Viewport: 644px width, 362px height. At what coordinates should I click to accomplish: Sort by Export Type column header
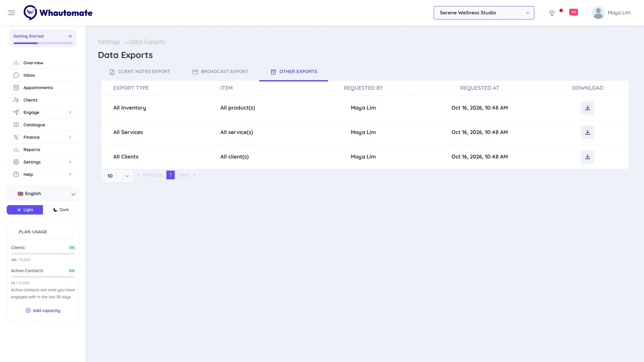click(131, 88)
